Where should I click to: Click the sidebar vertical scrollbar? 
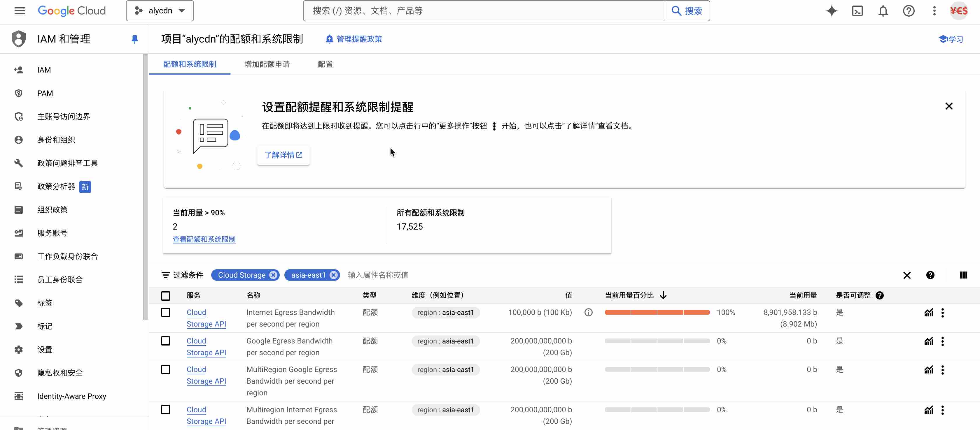coord(145,187)
